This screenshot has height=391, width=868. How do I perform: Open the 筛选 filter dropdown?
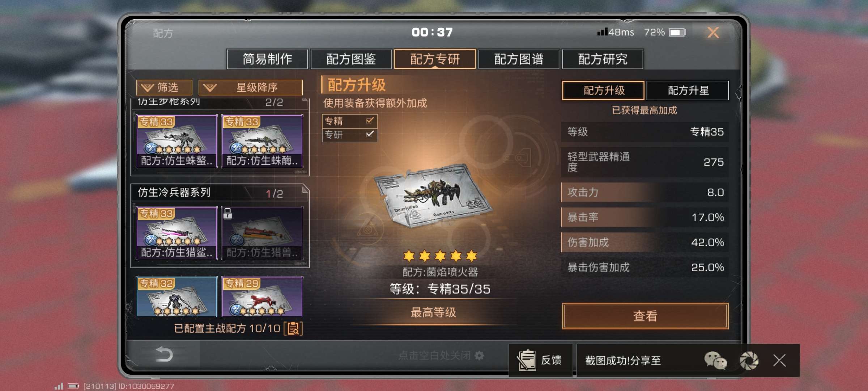coord(164,88)
